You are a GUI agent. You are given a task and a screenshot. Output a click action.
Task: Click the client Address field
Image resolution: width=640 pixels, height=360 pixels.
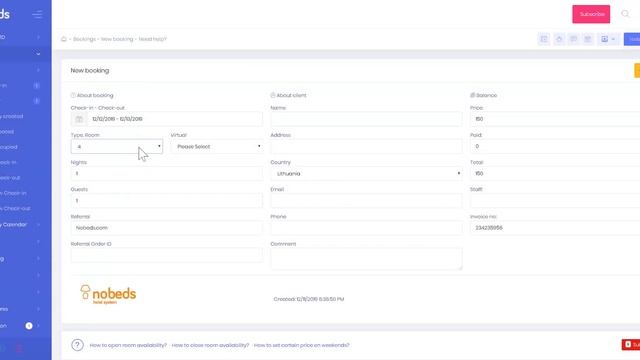(x=366, y=147)
